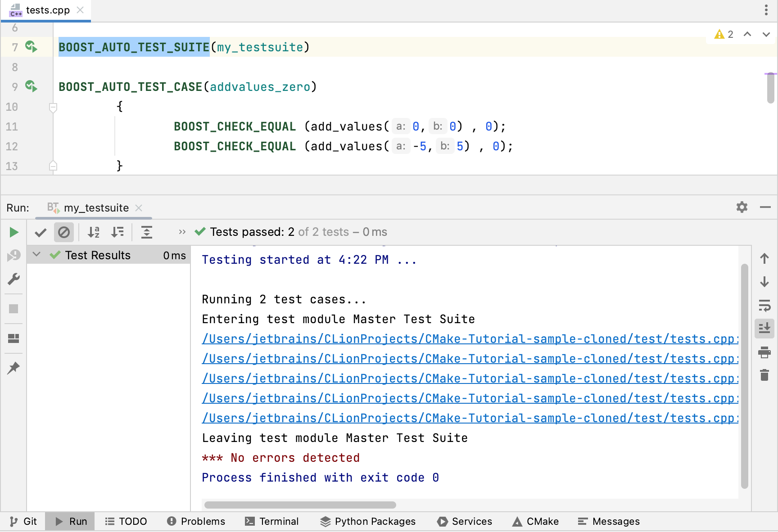This screenshot has width=778, height=532.
Task: Open the CMake tool window
Action: 535,521
